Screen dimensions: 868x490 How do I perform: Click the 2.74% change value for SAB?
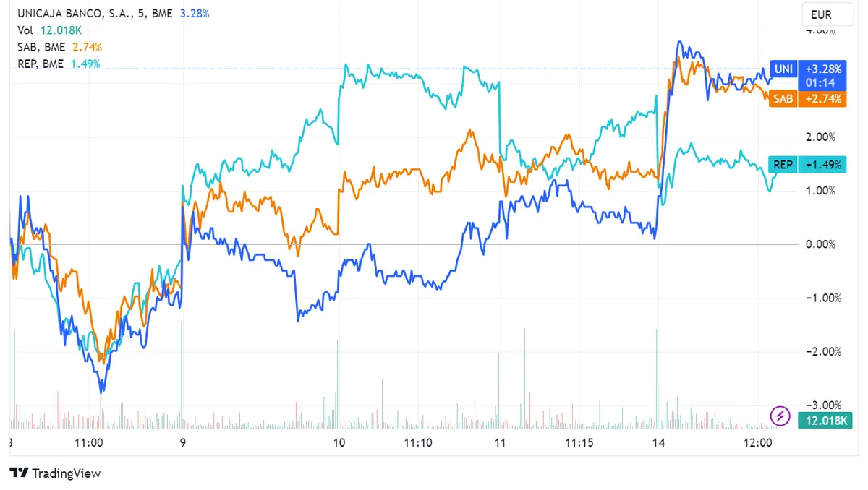tap(87, 46)
